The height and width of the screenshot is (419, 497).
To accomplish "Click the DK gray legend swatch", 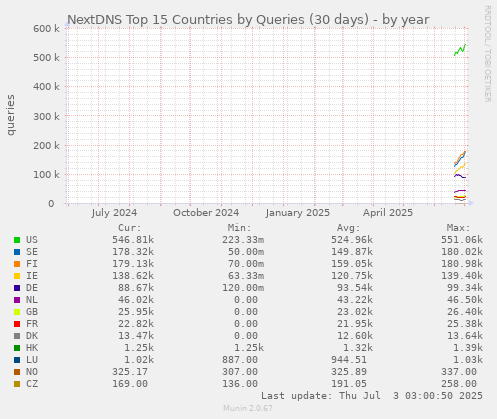I will click(17, 336).
